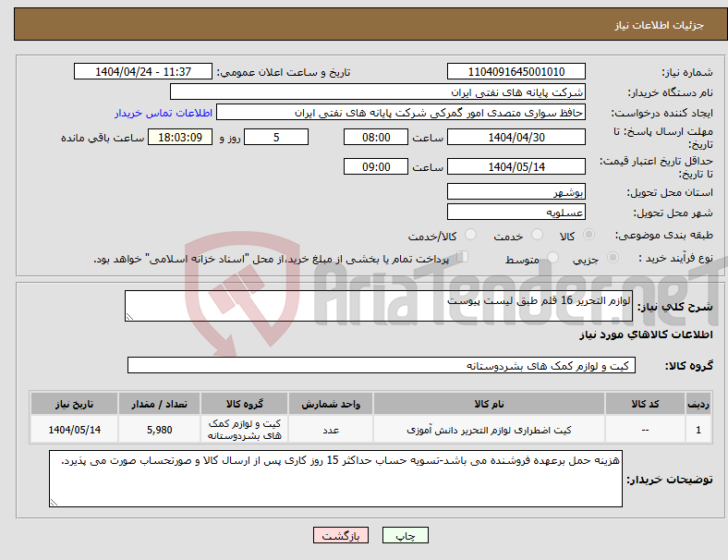
Task: Click the quantity cell 5,980
Action: coord(159,430)
